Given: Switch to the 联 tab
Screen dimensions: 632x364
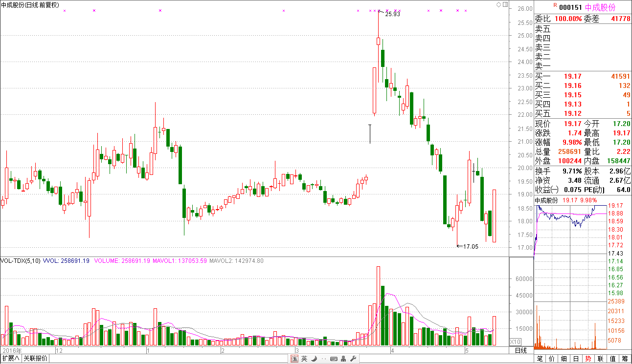Looking at the screenshot, I should pos(601,359).
